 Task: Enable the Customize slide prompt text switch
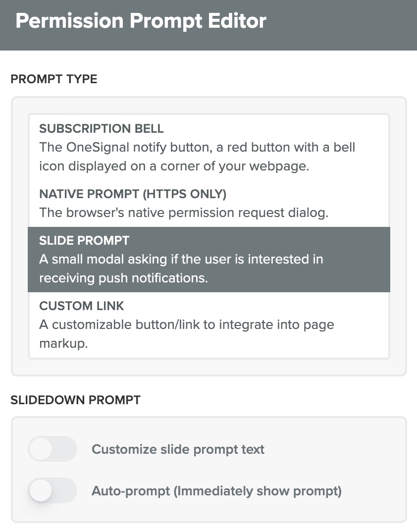52,449
